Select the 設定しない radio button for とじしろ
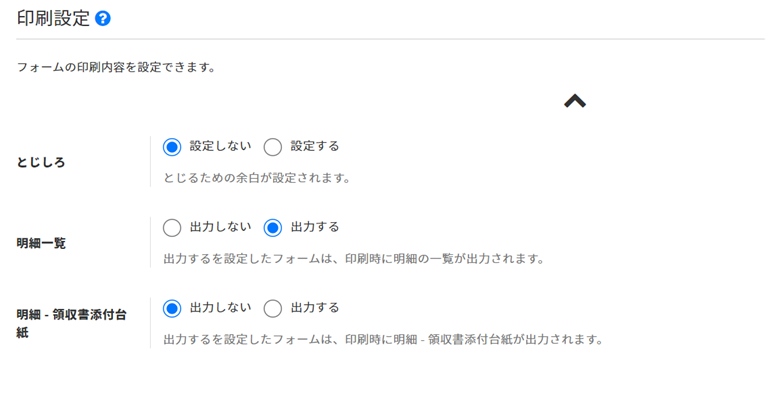 click(172, 146)
